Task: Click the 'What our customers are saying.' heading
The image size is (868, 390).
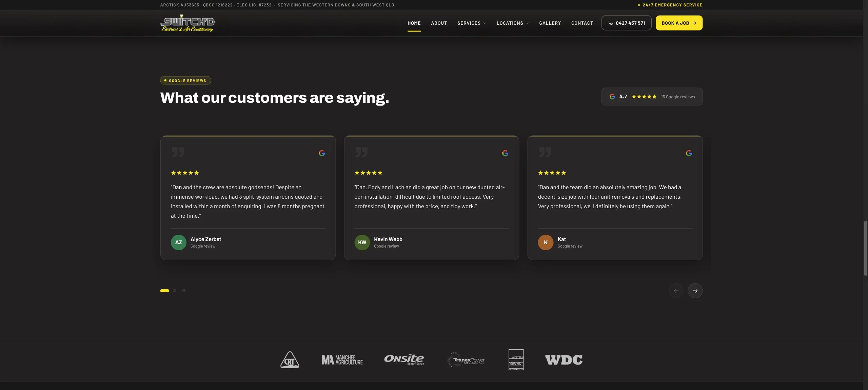Action: point(275,98)
